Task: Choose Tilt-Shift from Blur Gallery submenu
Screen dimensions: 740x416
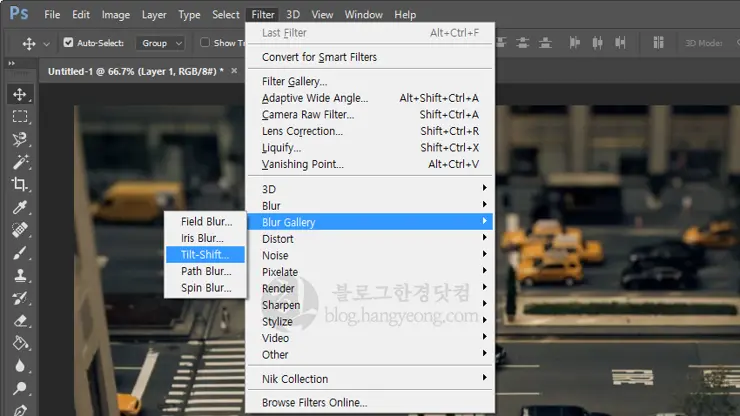Action: [x=205, y=254]
